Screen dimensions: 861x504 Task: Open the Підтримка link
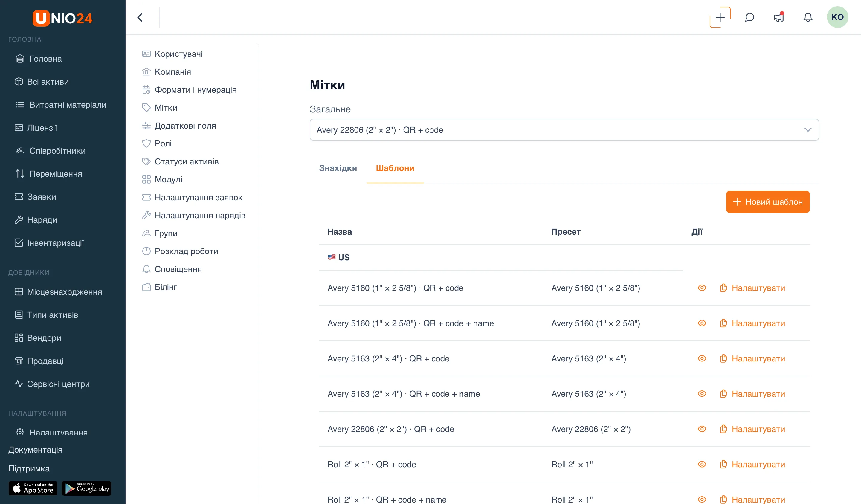[29, 468]
